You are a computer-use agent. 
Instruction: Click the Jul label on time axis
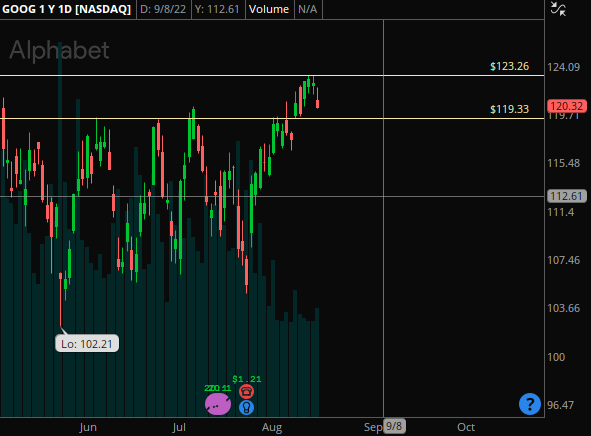pos(179,427)
